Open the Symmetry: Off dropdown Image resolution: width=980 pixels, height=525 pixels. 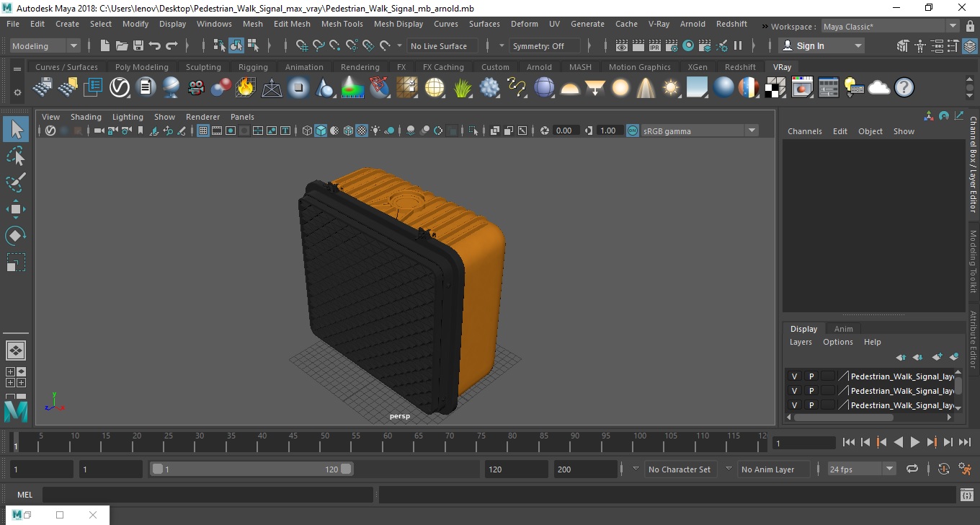tap(545, 45)
